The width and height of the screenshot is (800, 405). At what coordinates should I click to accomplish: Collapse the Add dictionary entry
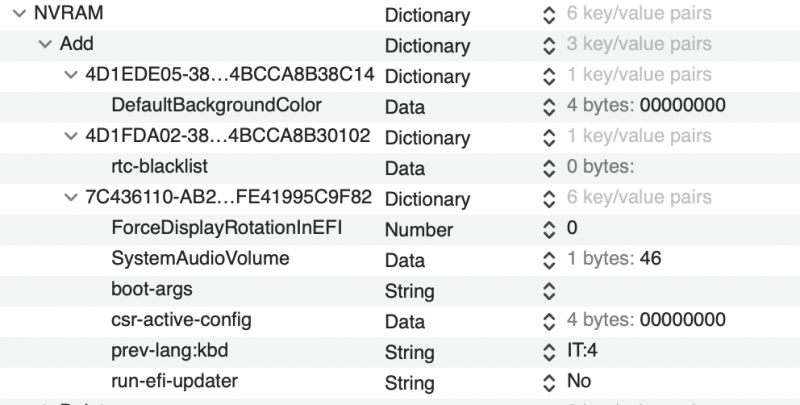coord(44,45)
